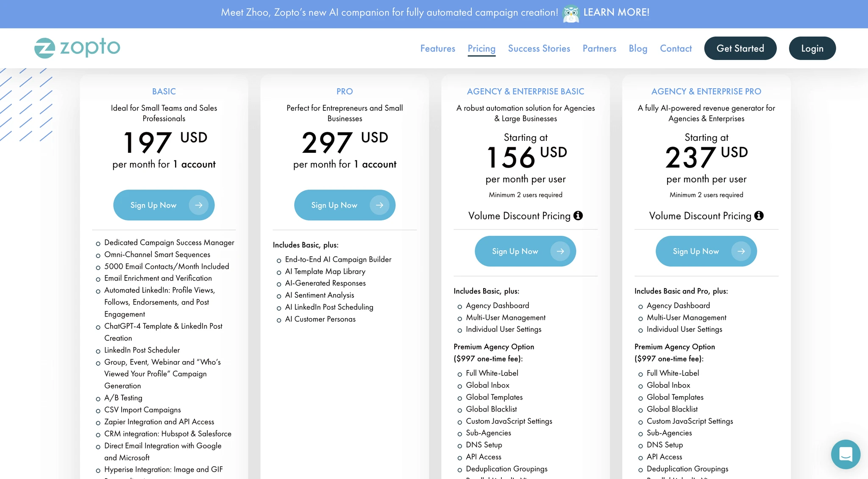The image size is (868, 479).
Task: Click 'CRM integration: Hubspot & Salesforce'
Action: click(168, 433)
